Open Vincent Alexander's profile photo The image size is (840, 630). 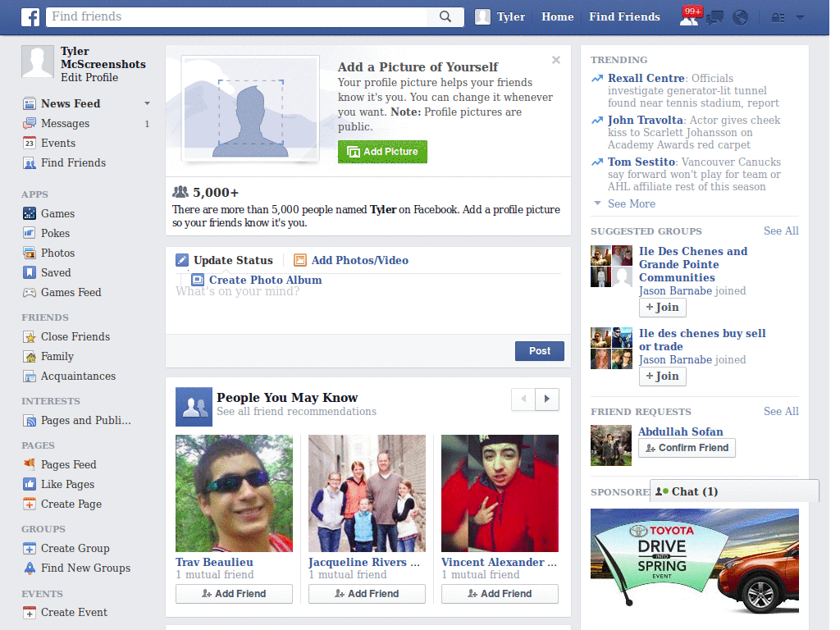(500, 493)
